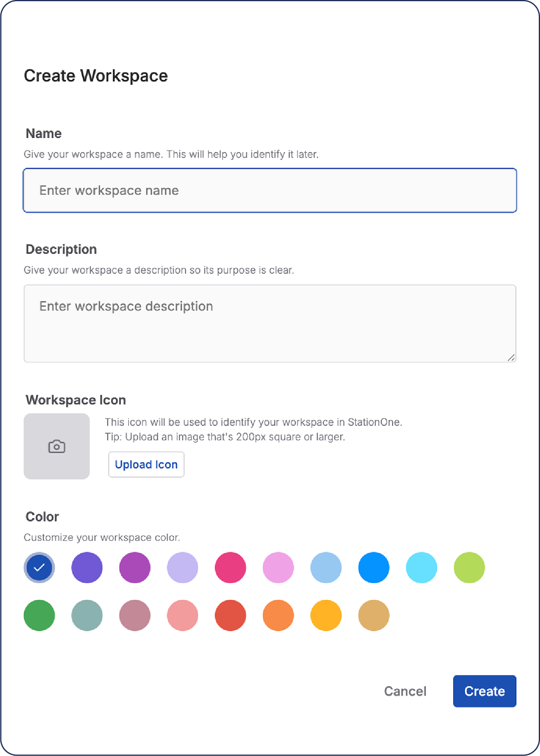This screenshot has height=756, width=540.
Task: Choose the orange color swatch
Action: click(278, 615)
